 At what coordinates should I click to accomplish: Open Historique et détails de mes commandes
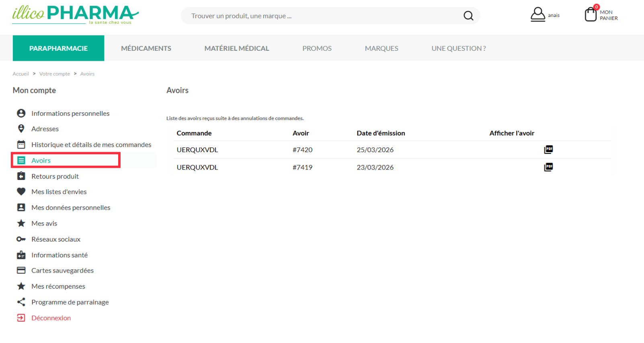coord(91,145)
